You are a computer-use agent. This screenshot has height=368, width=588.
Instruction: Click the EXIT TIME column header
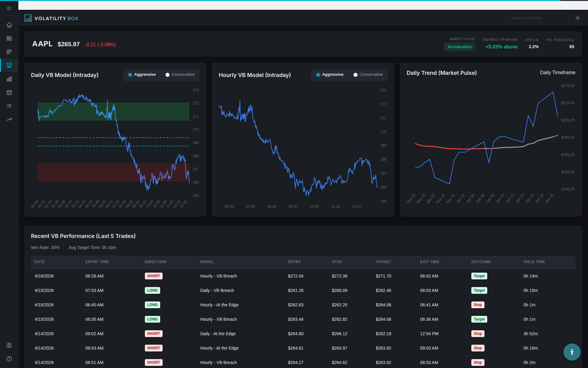pos(429,262)
